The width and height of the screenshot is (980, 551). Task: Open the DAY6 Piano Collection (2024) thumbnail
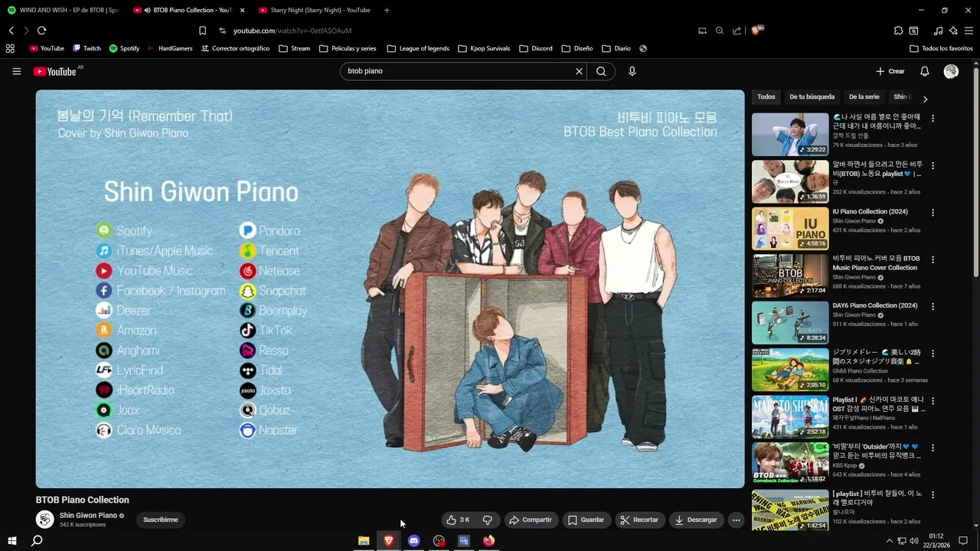(x=790, y=322)
